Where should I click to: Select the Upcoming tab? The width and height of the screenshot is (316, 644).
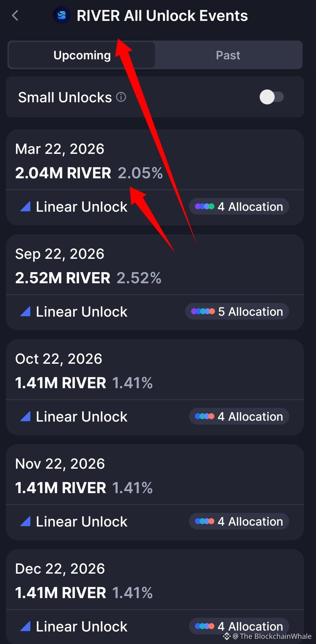[x=82, y=55]
